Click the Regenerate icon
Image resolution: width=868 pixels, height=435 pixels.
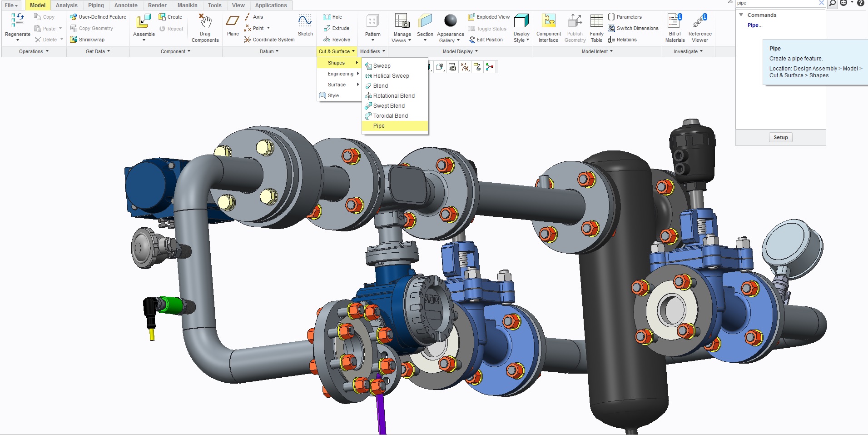17,21
